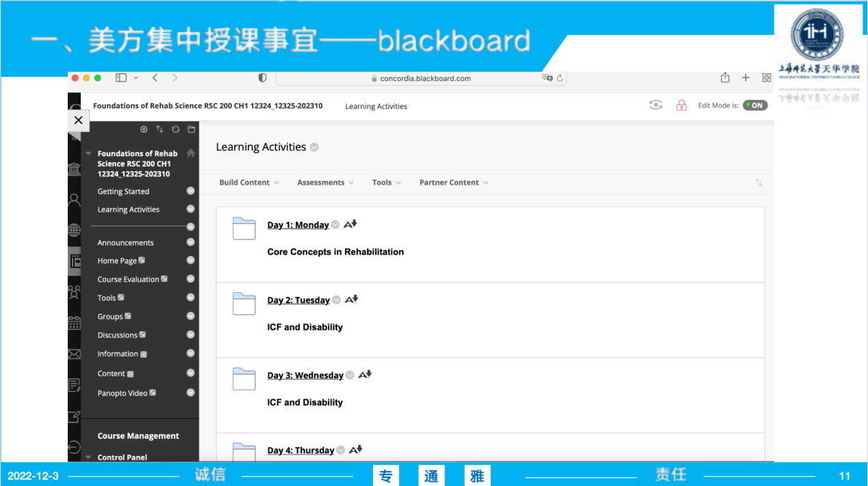Open Discussions in course menu
Viewport: 868px width, 486px height.
117,335
